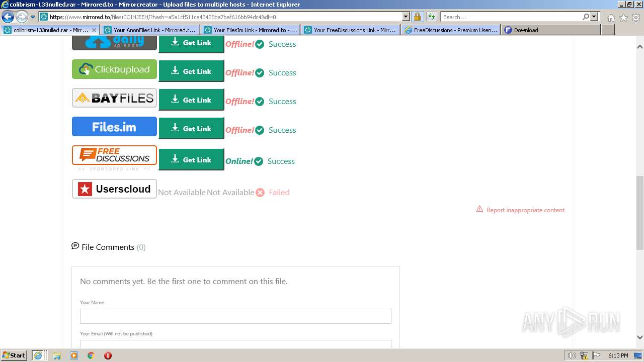Image resolution: width=644 pixels, height=362 pixels.
Task: Click Internet Explorer taskbar icon
Action: tap(38, 355)
